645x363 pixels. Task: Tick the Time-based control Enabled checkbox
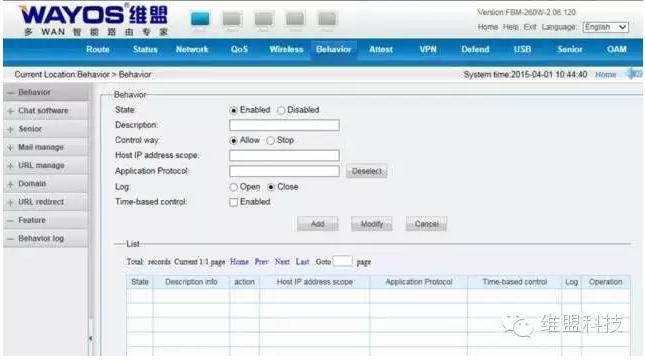(234, 202)
